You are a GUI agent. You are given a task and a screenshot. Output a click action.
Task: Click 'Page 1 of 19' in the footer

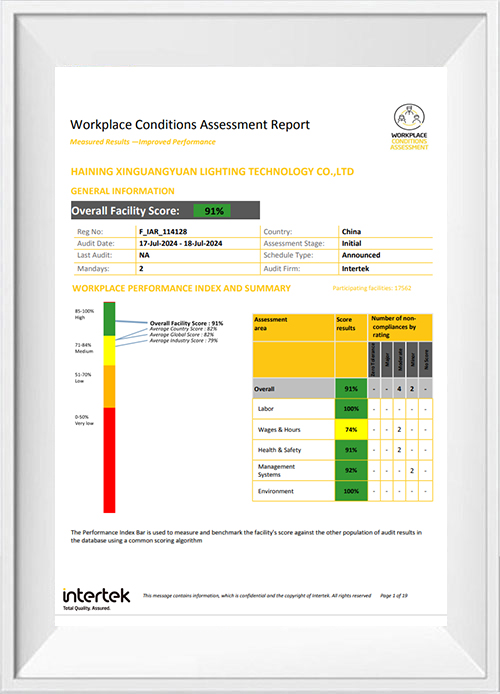click(x=394, y=596)
